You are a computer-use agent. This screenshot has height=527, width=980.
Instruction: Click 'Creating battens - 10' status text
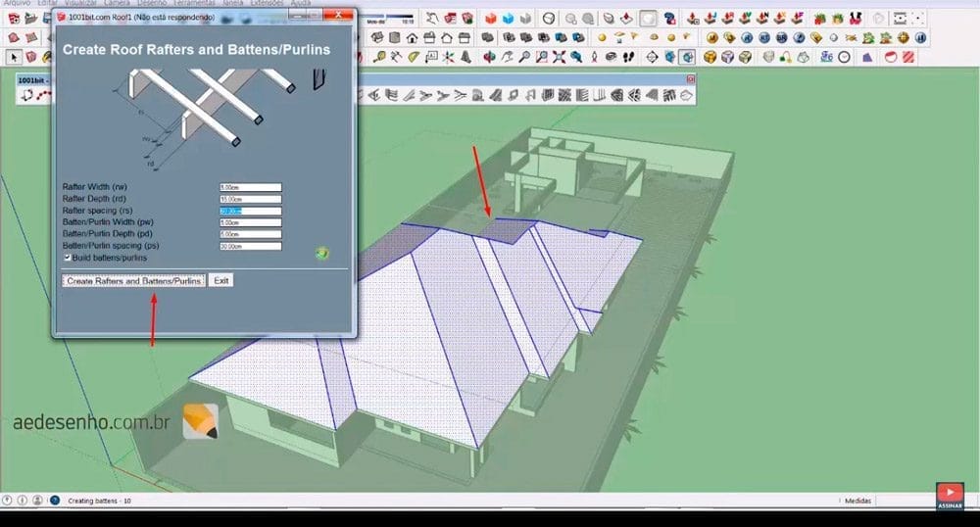point(99,501)
